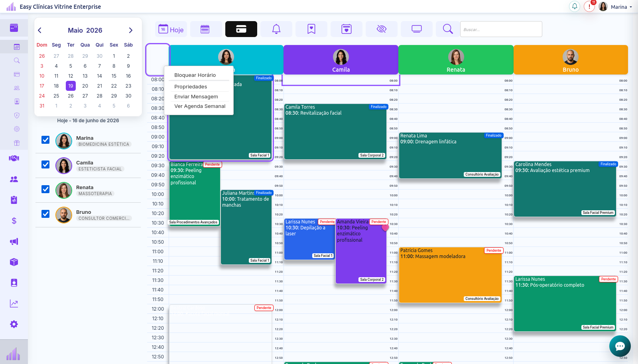Image resolution: width=638 pixels, height=364 pixels.
Task: Open Renata Lima 09:00 Drenagem linfática appointment
Action: (450, 156)
